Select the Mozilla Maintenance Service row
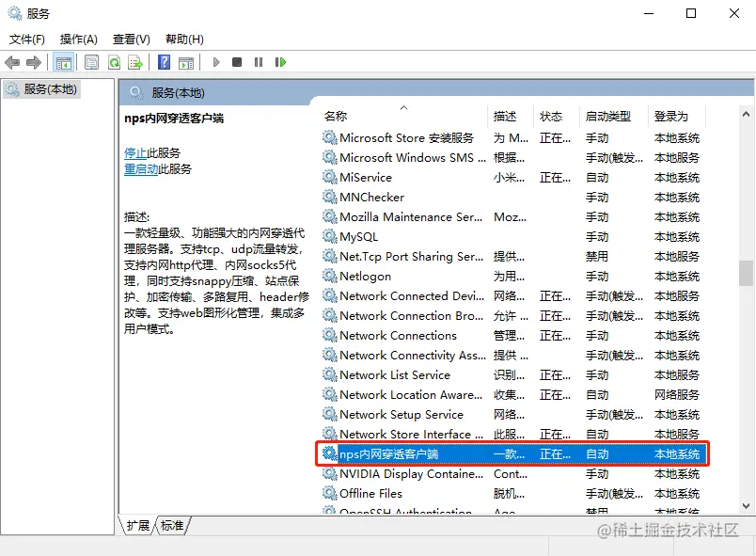This screenshot has width=756, height=556. point(512,216)
